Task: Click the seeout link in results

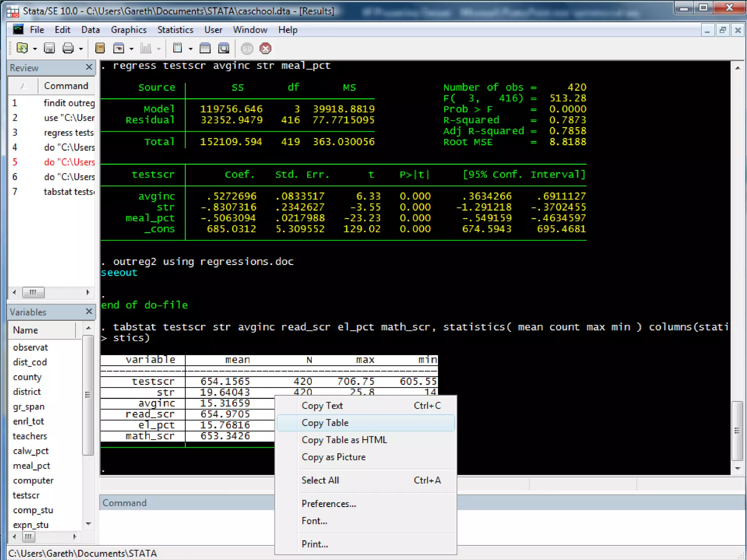Action: 119,273
